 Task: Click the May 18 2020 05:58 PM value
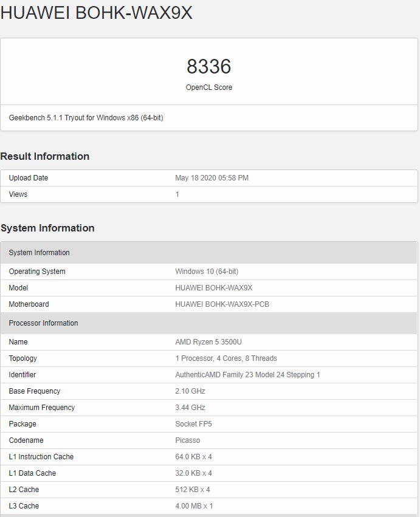click(x=212, y=178)
